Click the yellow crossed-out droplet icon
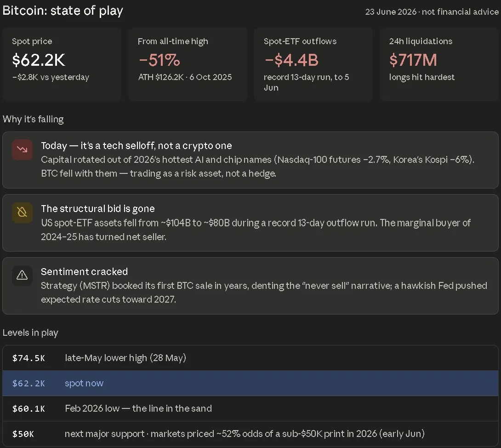This screenshot has height=448, width=501. [x=22, y=213]
